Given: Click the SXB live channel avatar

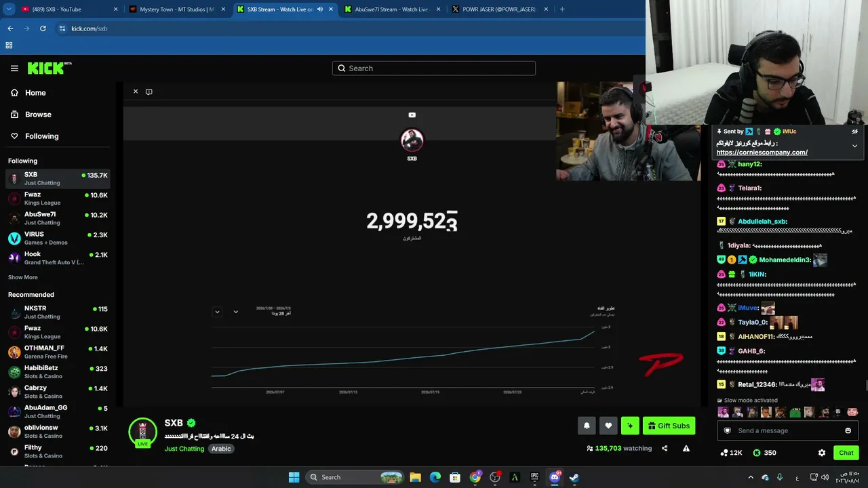Looking at the screenshot, I should point(142,432).
